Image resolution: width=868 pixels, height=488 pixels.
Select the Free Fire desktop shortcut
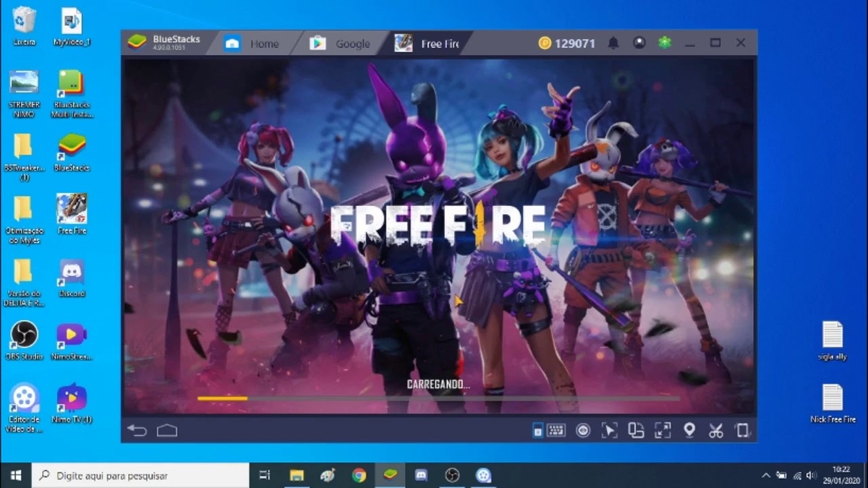tap(72, 215)
